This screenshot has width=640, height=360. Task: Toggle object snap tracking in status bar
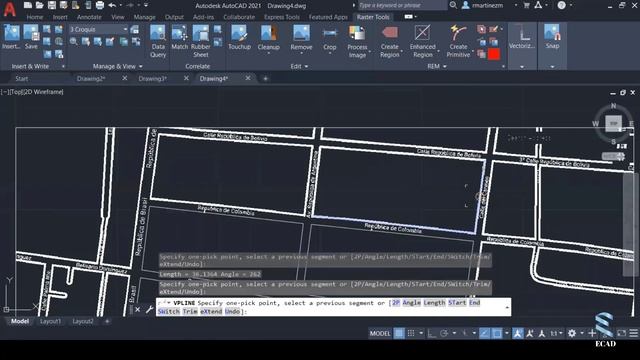tap(484, 333)
